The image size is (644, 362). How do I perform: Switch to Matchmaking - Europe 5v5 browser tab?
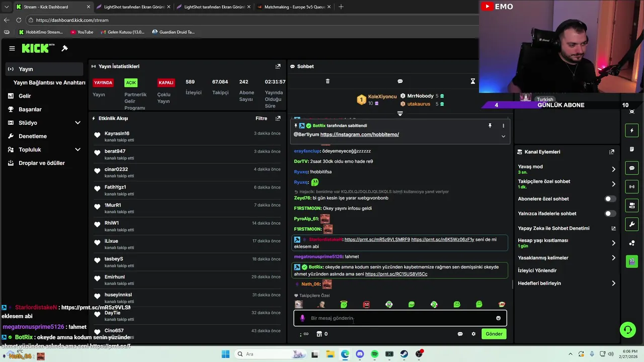pos(293,7)
